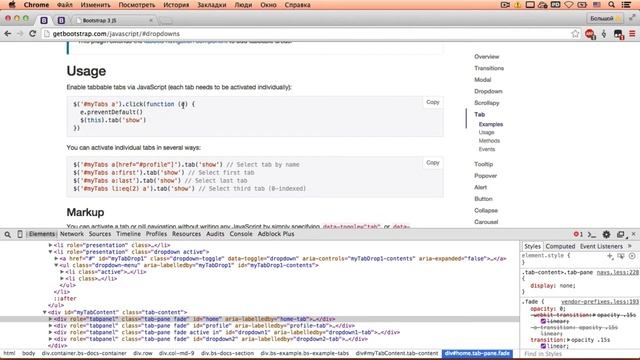
Task: Click the address bar URL field
Action: 306,34
